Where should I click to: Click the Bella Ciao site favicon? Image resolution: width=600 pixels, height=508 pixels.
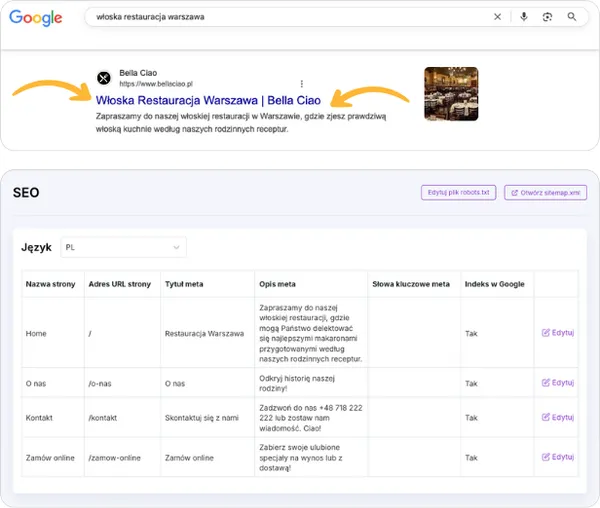104,78
